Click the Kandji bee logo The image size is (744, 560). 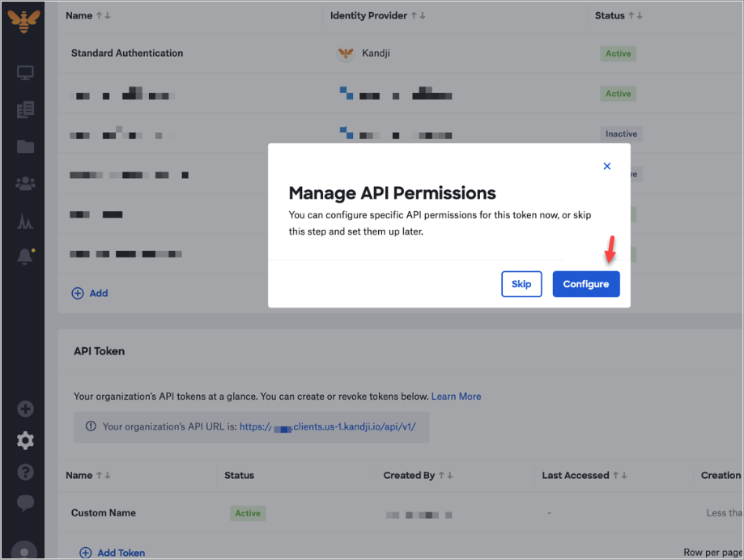[23, 20]
